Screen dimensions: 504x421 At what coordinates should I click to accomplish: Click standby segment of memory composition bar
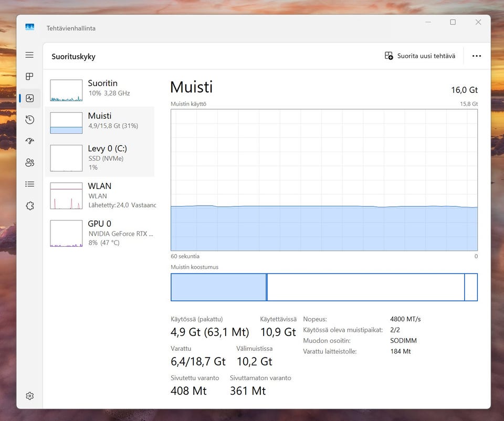pyautogui.click(x=366, y=287)
